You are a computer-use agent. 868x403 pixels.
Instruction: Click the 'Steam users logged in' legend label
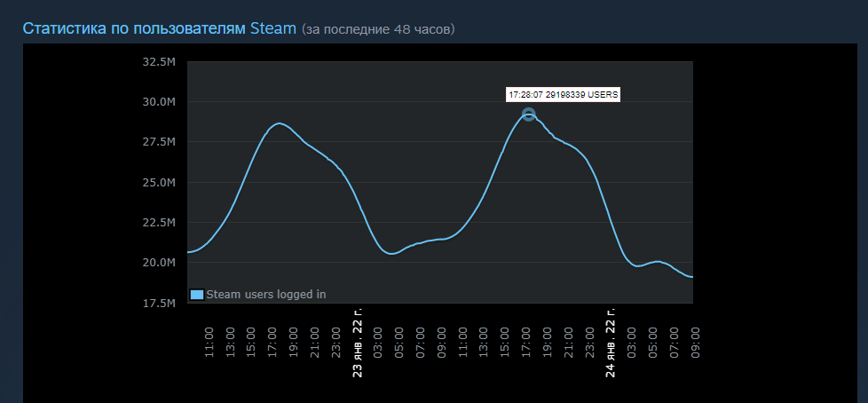coord(266,295)
